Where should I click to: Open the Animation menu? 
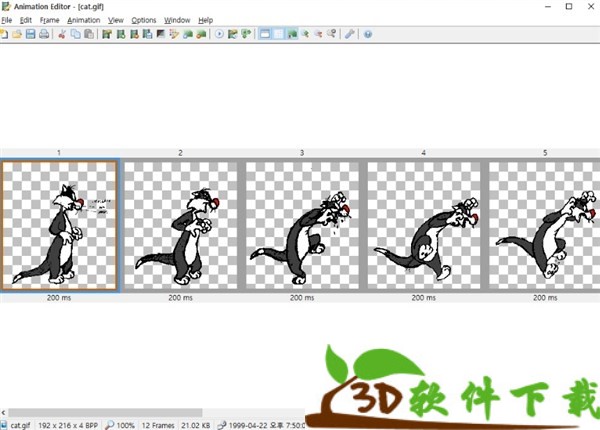83,20
